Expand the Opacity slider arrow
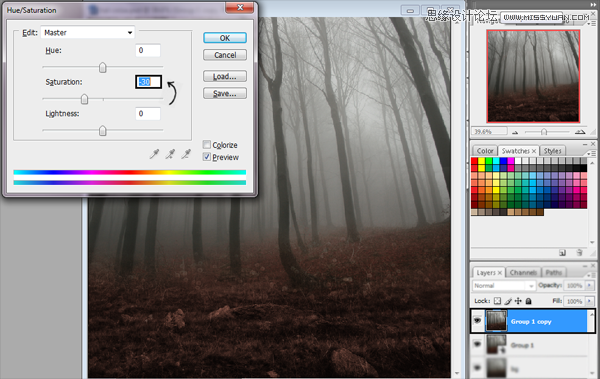This screenshot has width=600, height=379. [590, 285]
